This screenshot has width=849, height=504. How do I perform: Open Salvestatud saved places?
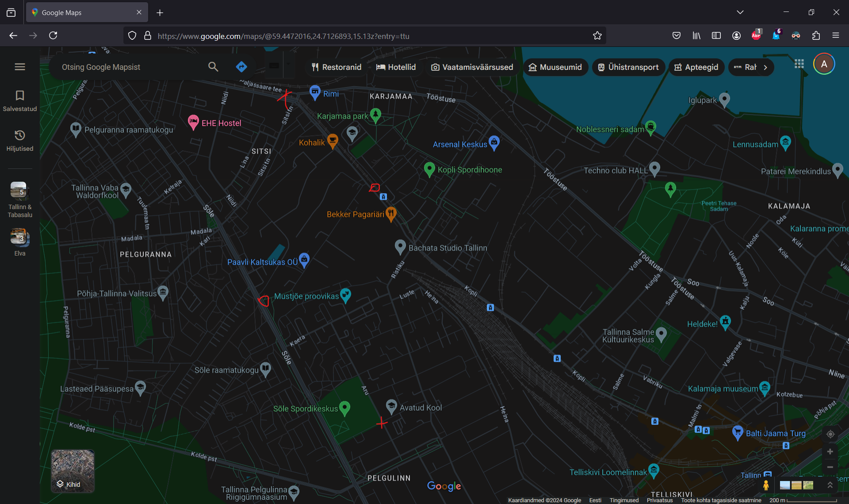pyautogui.click(x=20, y=101)
